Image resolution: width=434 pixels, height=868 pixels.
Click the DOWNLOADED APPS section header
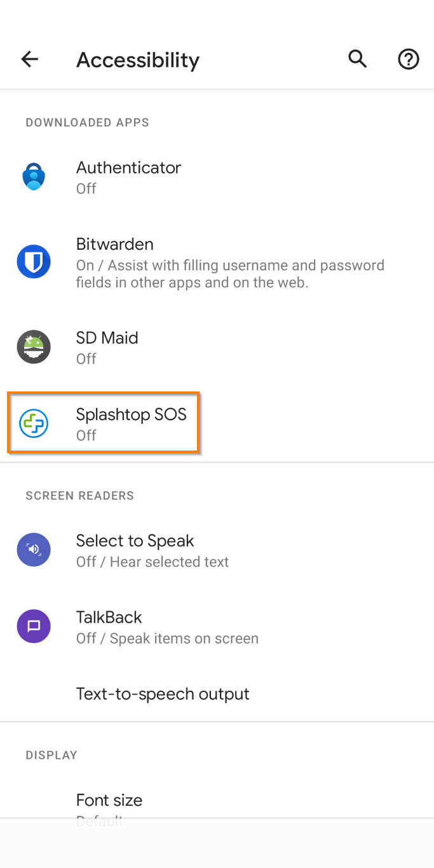[87, 122]
